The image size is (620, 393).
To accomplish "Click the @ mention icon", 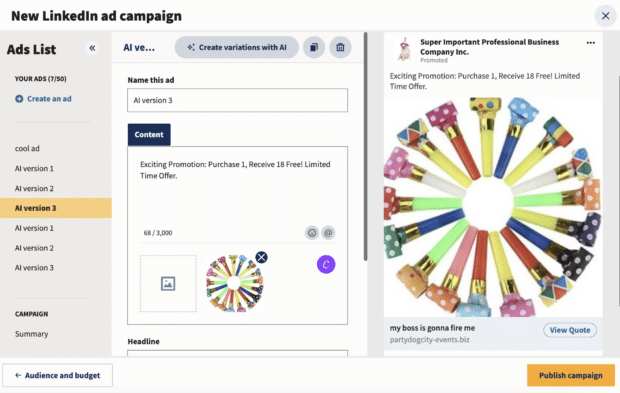I will coord(328,233).
